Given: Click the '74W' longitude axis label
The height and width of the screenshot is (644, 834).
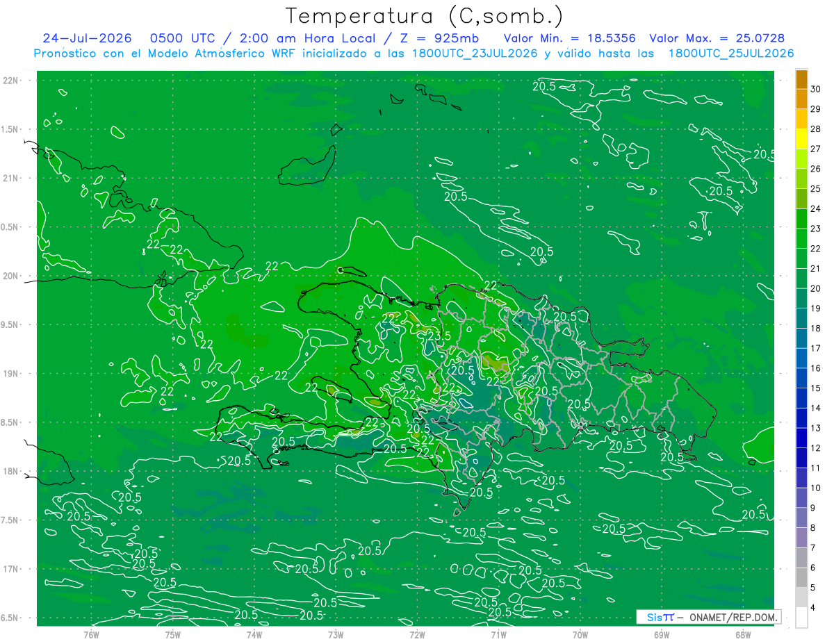Looking at the screenshot, I should [254, 634].
